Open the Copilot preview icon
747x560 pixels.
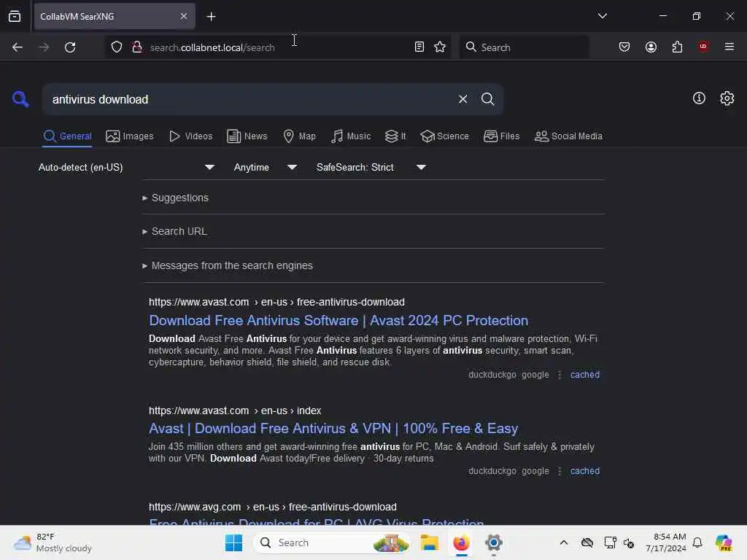pos(724,542)
